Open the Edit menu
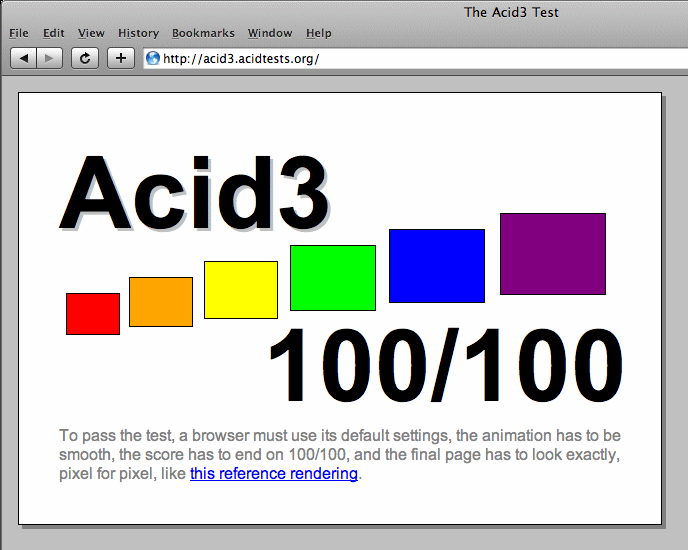The width and height of the screenshot is (688, 550). point(54,33)
